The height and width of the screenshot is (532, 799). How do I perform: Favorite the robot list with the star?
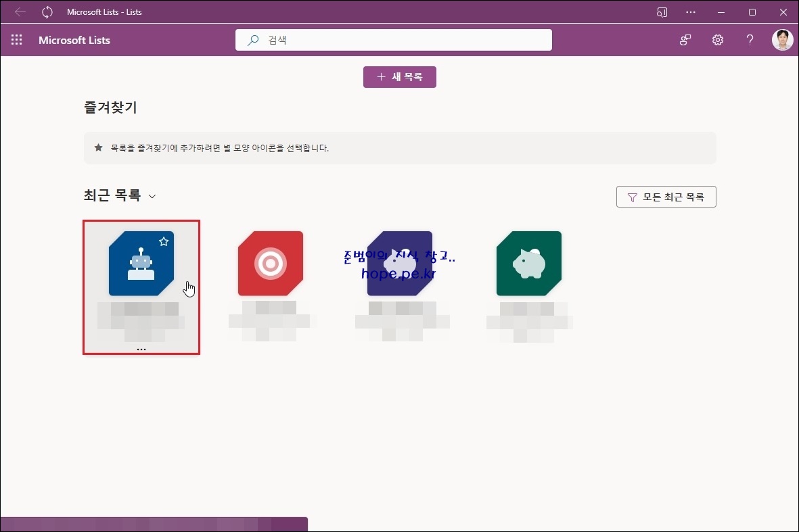coord(164,241)
